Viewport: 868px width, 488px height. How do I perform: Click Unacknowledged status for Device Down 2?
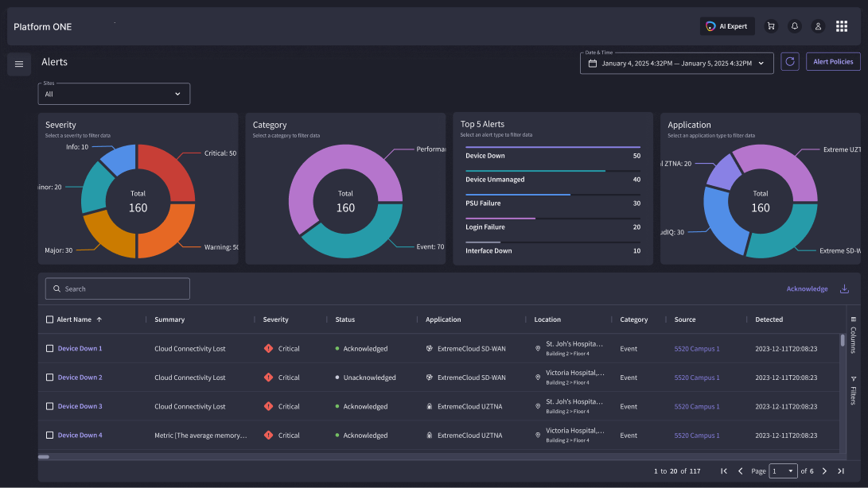coord(369,378)
